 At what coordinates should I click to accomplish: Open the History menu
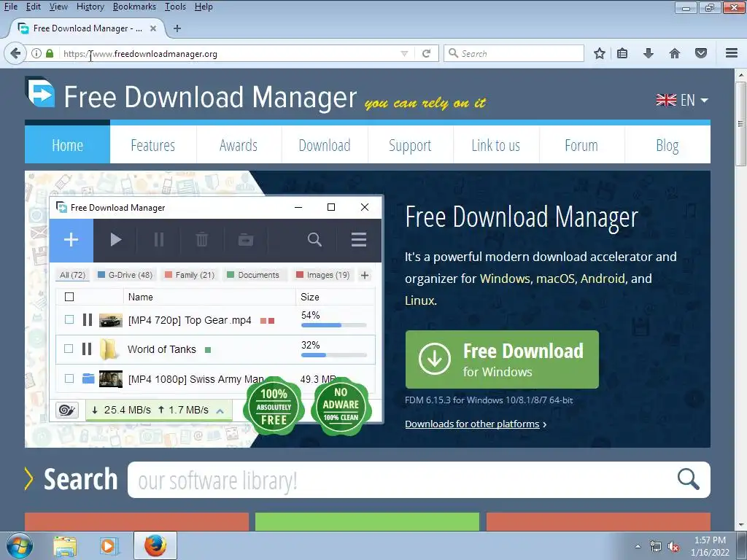[x=90, y=7]
